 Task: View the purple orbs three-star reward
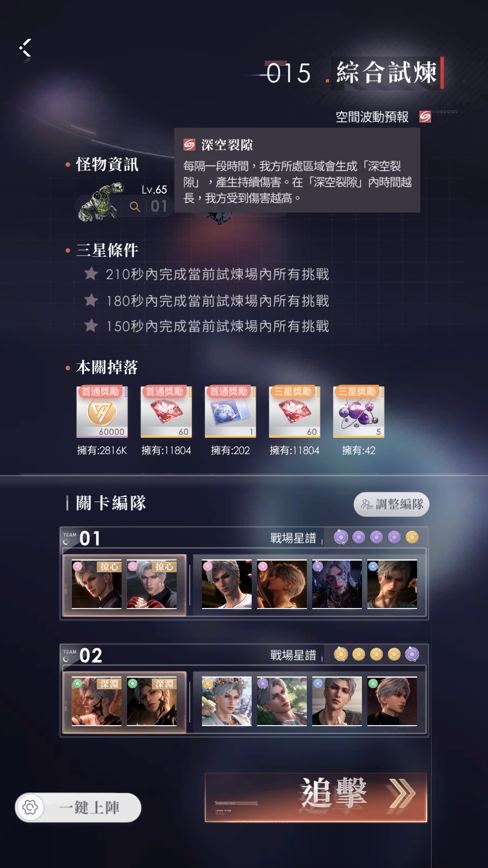359,412
